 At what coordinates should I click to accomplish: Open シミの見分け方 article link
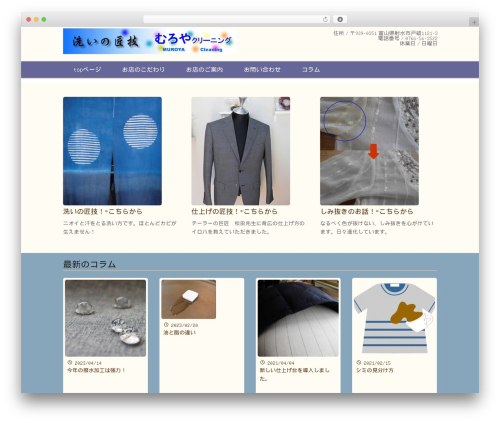(375, 370)
